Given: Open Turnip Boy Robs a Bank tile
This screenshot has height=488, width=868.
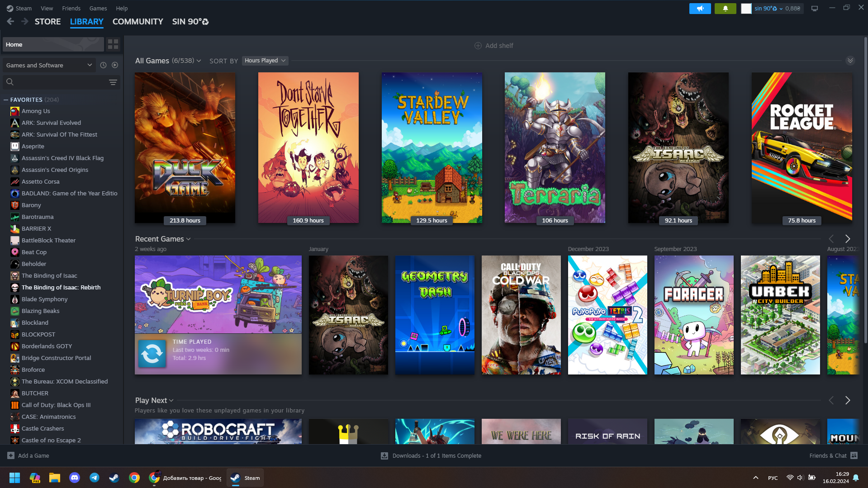Looking at the screenshot, I should (x=218, y=294).
